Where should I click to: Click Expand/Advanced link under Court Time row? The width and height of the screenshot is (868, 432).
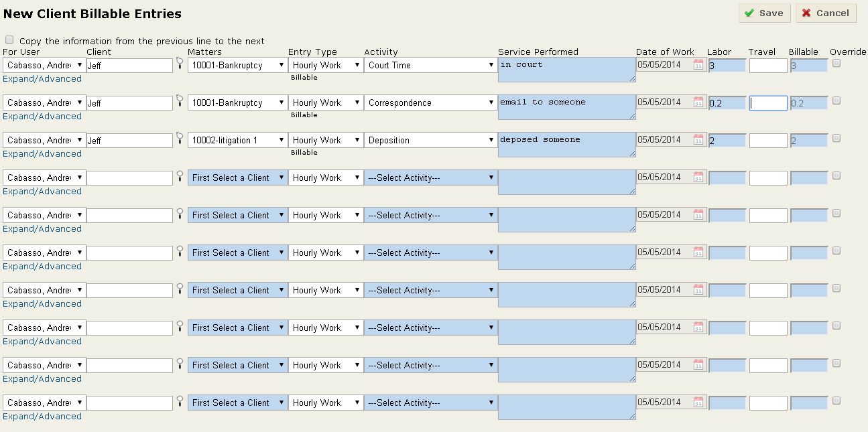[x=42, y=78]
